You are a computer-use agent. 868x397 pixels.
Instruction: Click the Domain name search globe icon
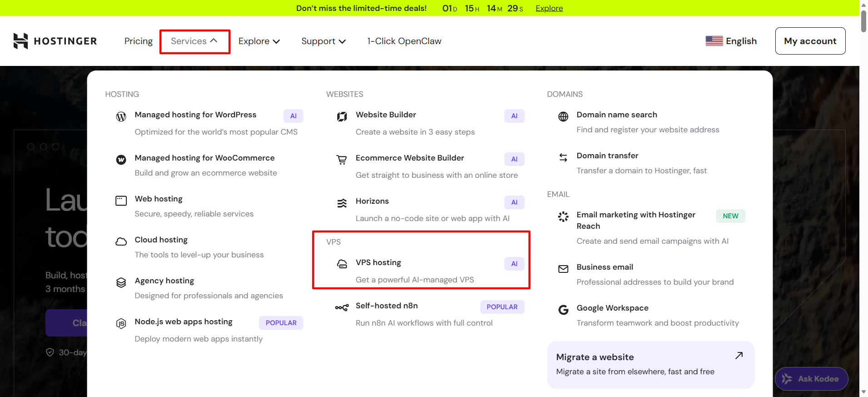(x=563, y=116)
